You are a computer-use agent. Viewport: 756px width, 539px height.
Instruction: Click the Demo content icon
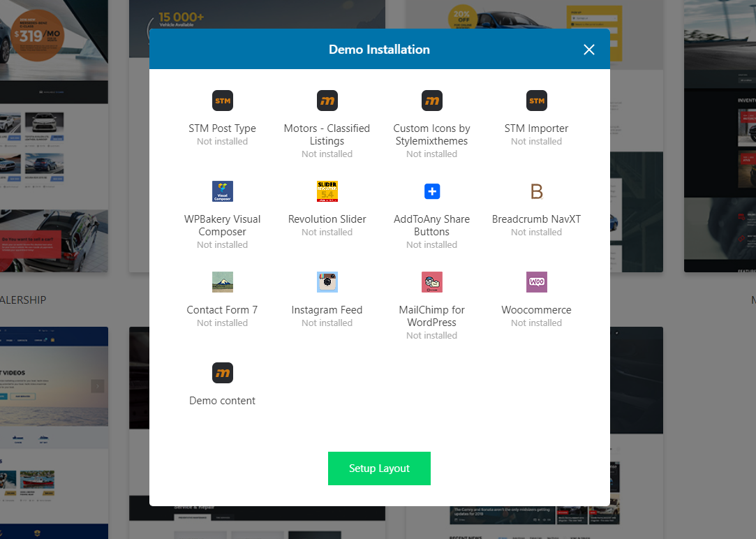pos(222,373)
